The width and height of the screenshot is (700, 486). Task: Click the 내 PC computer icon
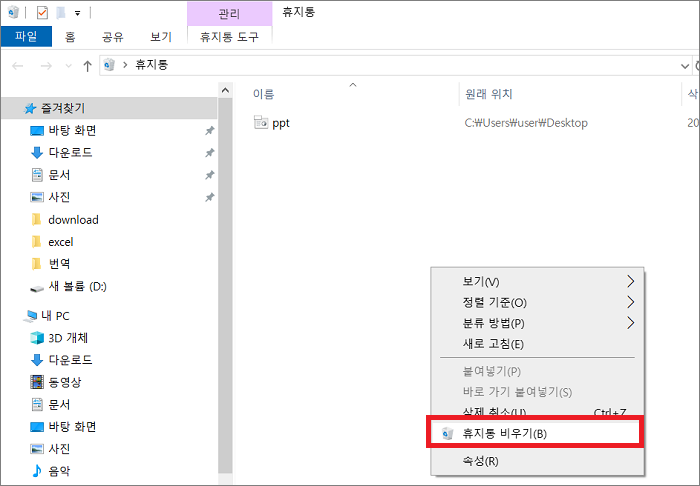point(30,316)
